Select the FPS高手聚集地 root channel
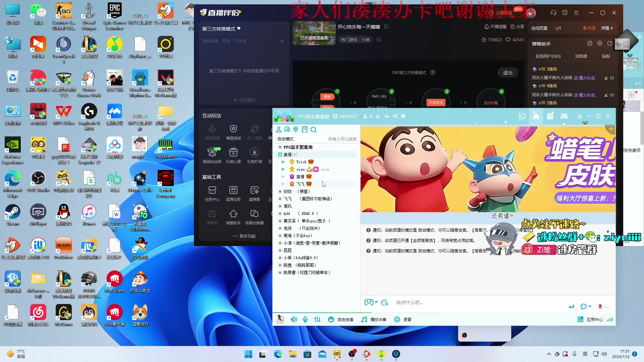The height and width of the screenshot is (362, 644). pos(298,147)
